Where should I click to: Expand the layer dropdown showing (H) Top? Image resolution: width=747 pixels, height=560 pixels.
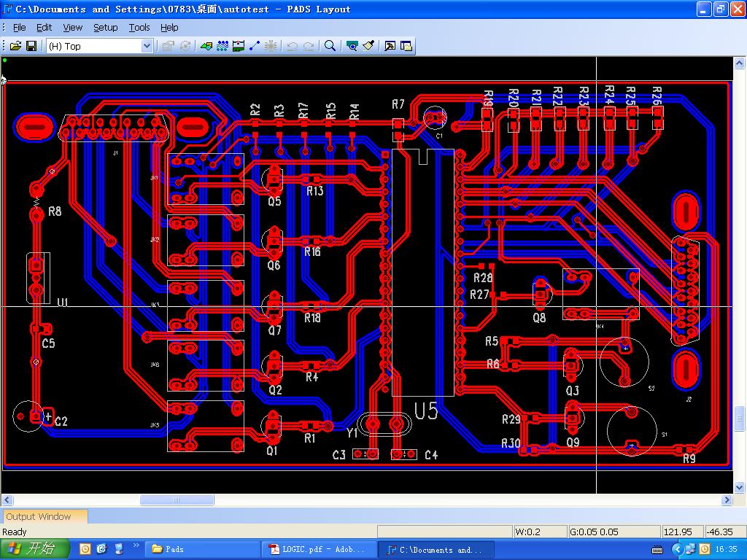pos(147,46)
